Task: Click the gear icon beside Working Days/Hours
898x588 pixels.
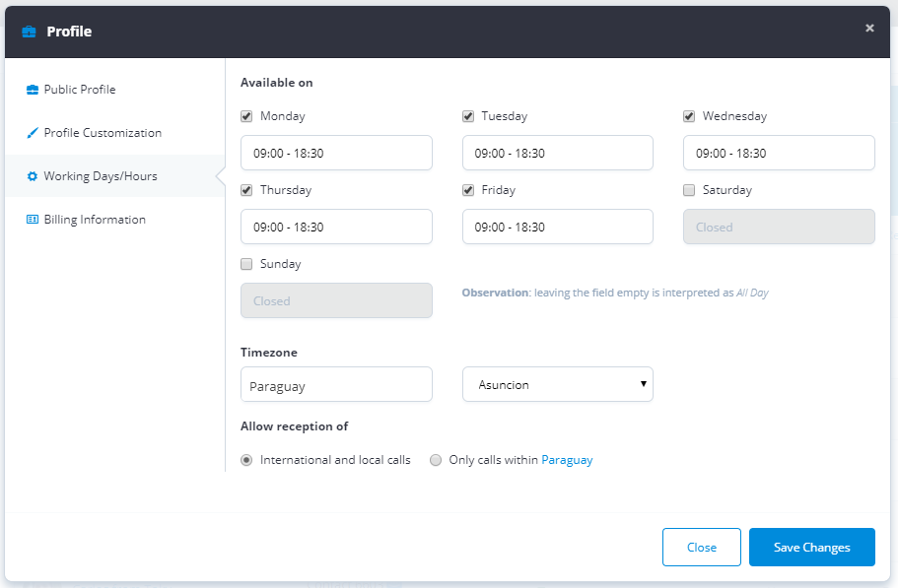Action: coord(33,176)
